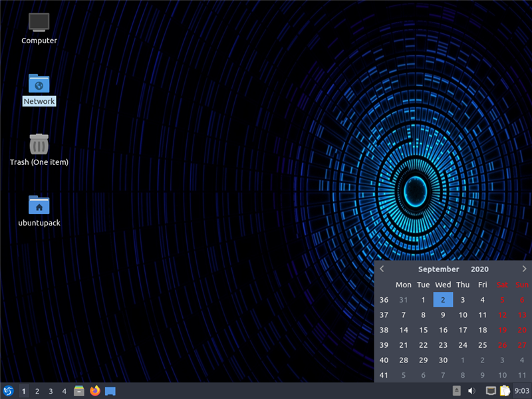Select Sunday 6 in week 36
This screenshot has height=399, width=532.
pos(522,300)
